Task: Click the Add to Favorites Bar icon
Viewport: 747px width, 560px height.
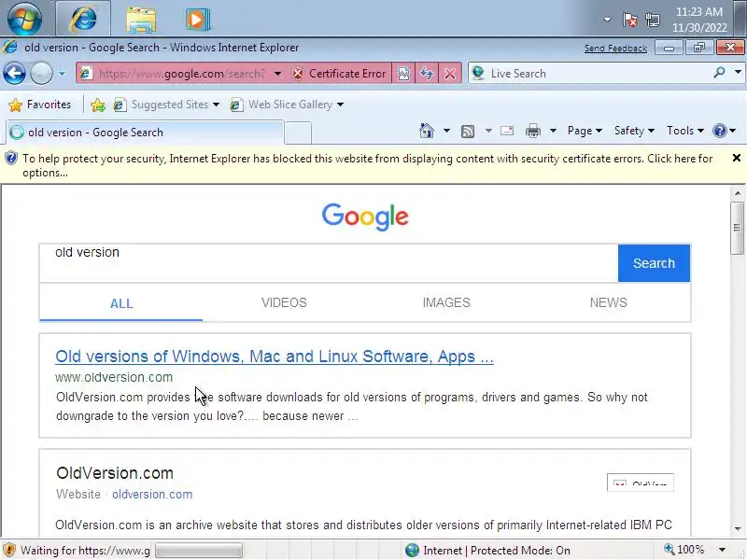Action: tap(98, 105)
